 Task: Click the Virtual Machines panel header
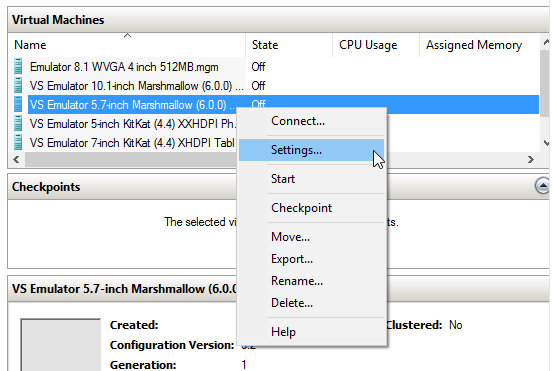(x=278, y=20)
